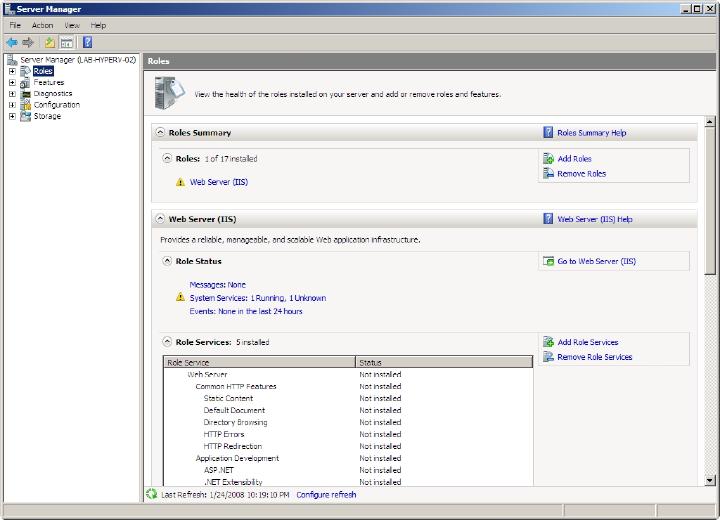Click Go to Web Server (IIS) link
Screen dimensions: 720x520
pyautogui.click(x=596, y=261)
